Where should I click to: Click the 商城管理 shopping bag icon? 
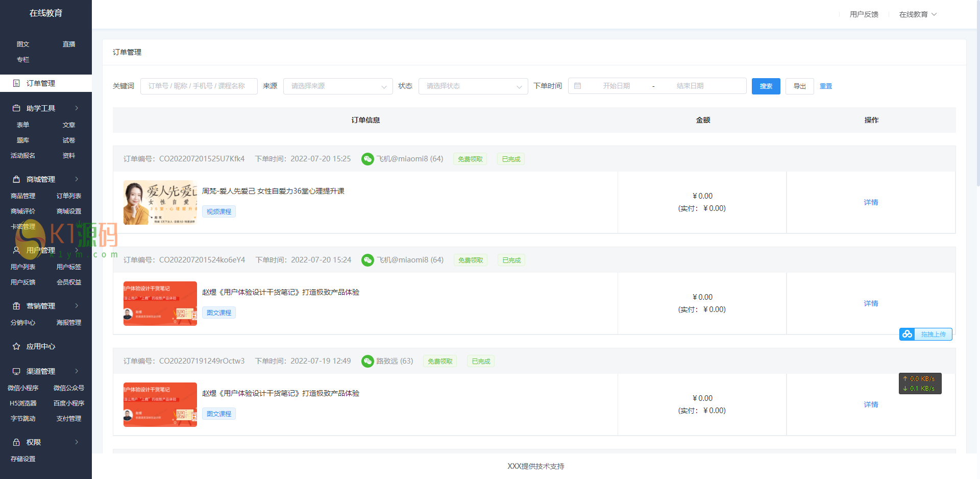[16, 179]
